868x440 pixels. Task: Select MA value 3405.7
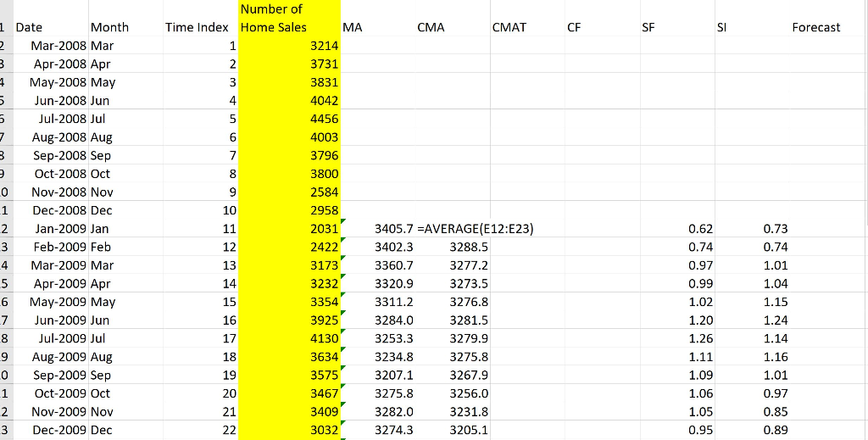[x=377, y=229]
